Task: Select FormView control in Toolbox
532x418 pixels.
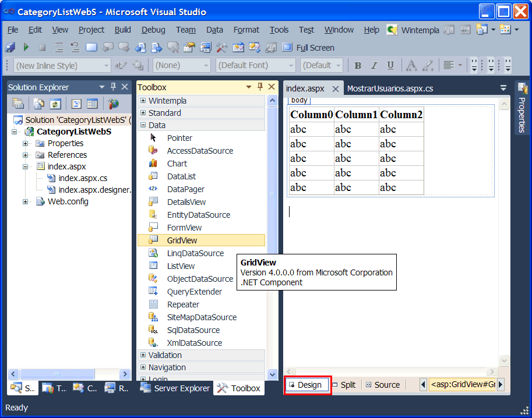Action: point(201,228)
